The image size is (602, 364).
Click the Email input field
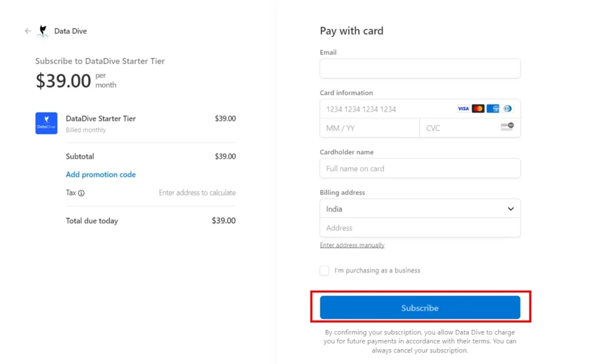click(420, 68)
